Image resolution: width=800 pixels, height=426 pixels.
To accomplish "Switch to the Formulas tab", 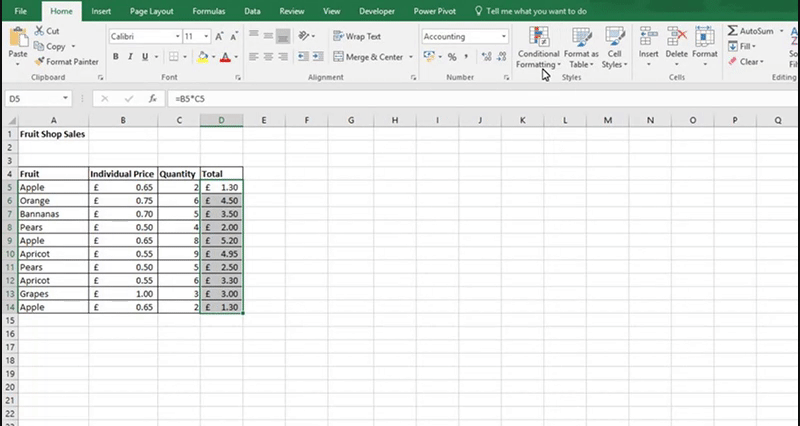I will (x=208, y=10).
